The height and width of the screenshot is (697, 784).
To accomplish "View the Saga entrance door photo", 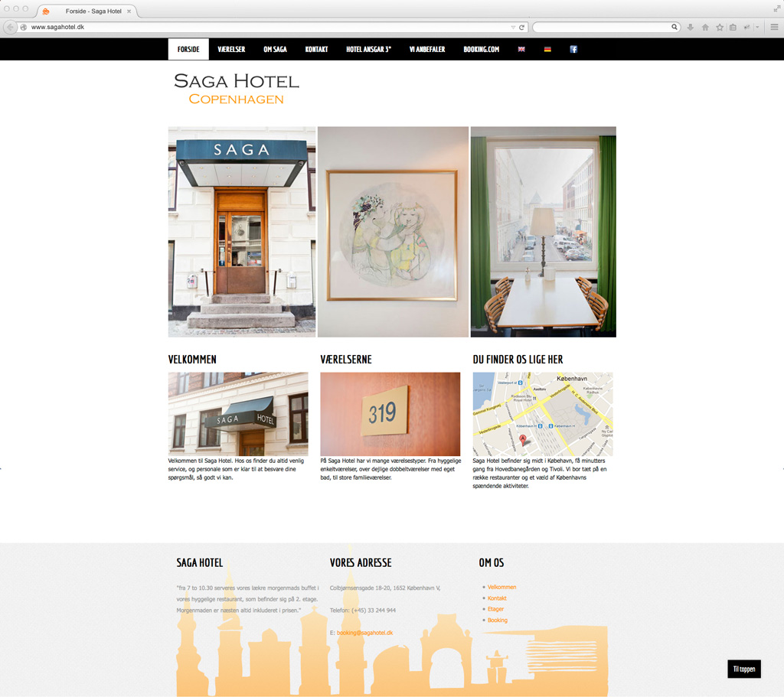I will (x=242, y=232).
